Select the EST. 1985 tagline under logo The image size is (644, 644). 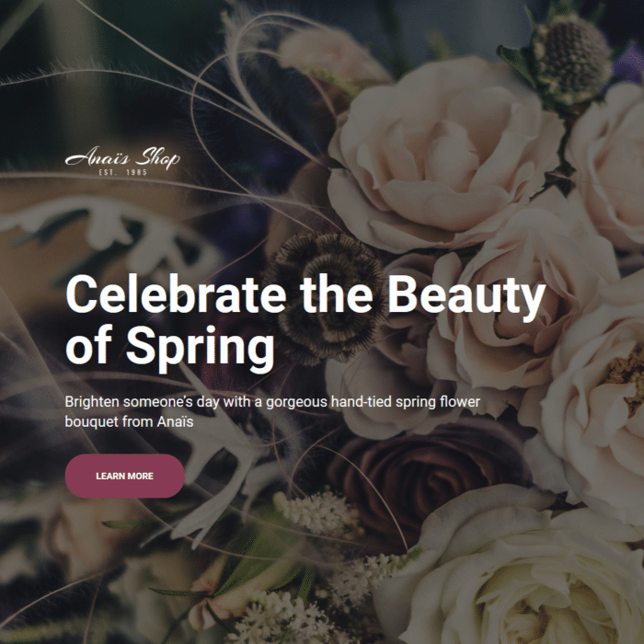click(122, 172)
